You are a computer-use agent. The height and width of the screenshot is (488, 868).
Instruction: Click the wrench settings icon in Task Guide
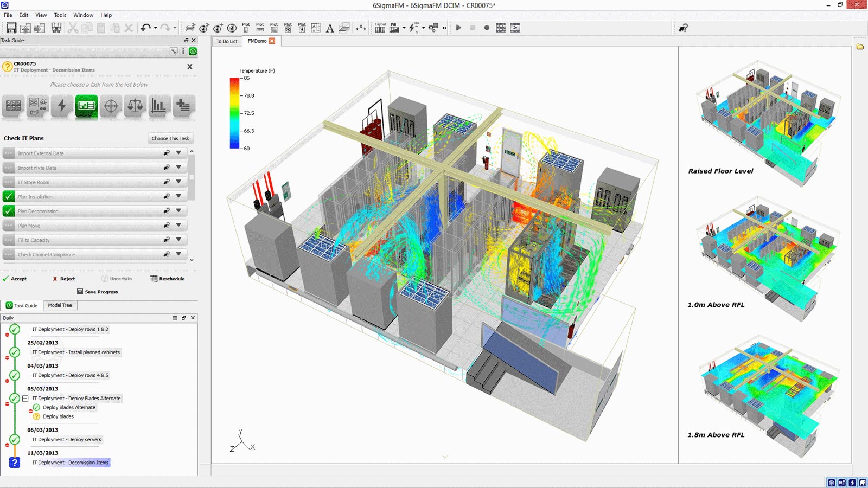click(x=174, y=52)
